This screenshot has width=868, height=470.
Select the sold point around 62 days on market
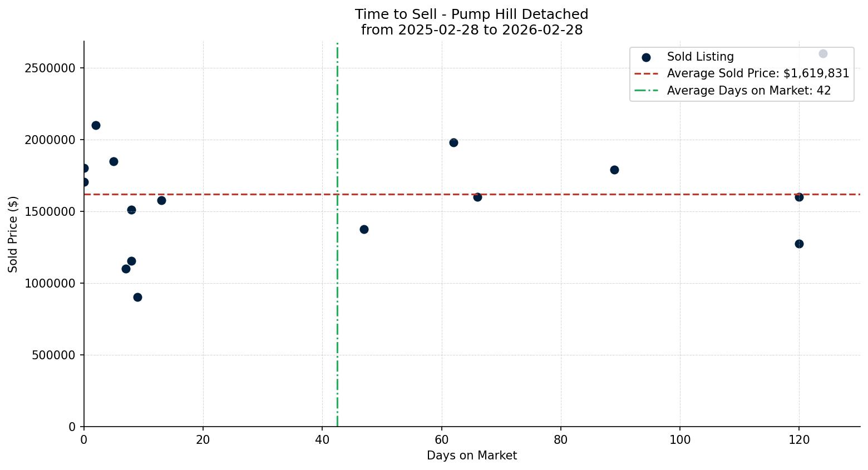click(x=454, y=142)
